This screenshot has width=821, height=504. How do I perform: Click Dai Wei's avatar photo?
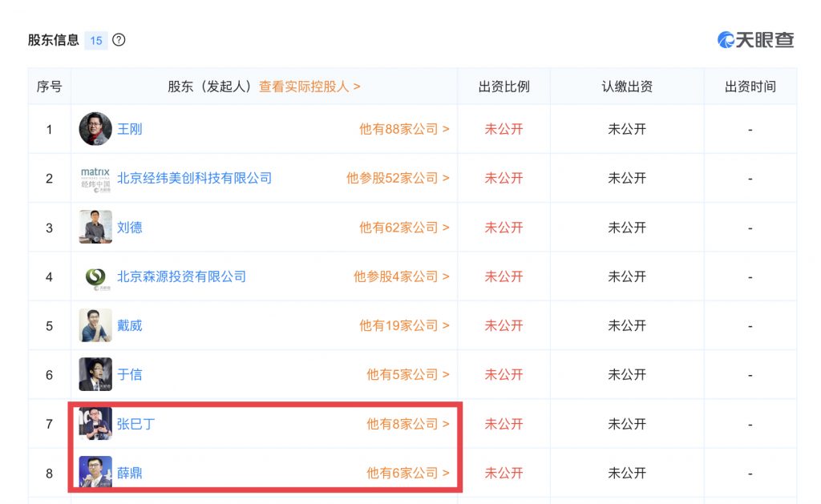coord(95,325)
